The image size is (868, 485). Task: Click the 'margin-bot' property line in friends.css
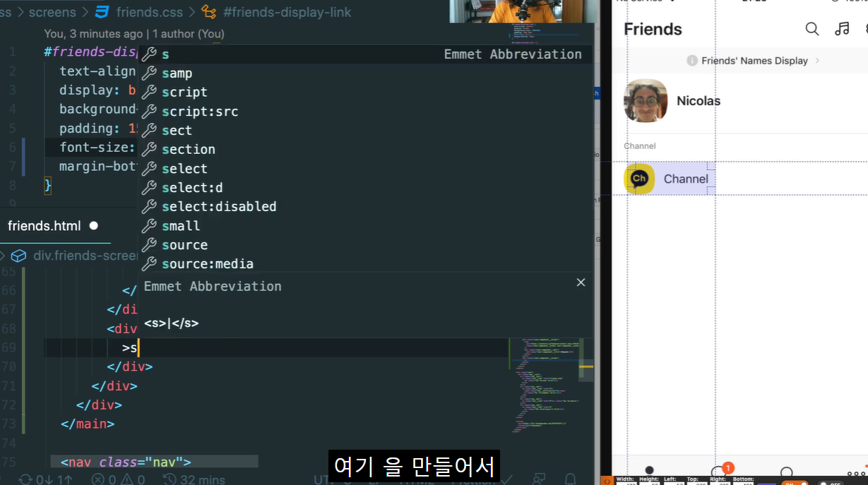(98, 167)
